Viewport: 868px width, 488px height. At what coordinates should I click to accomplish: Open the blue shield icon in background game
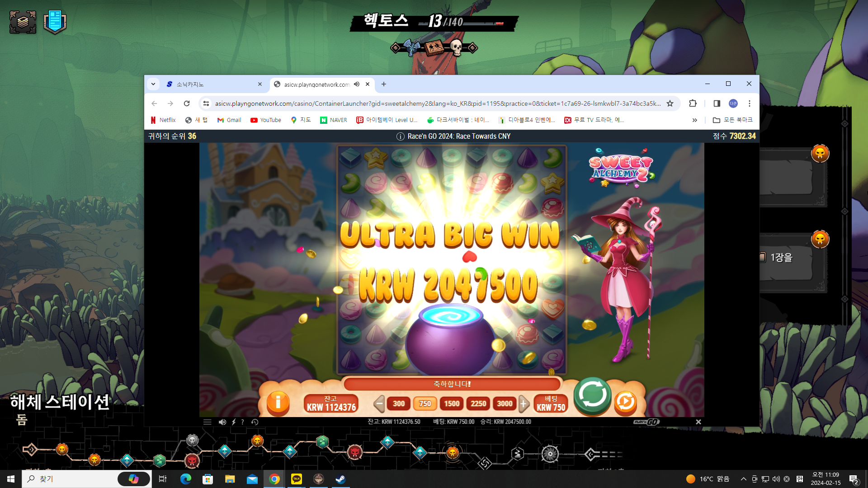point(55,22)
